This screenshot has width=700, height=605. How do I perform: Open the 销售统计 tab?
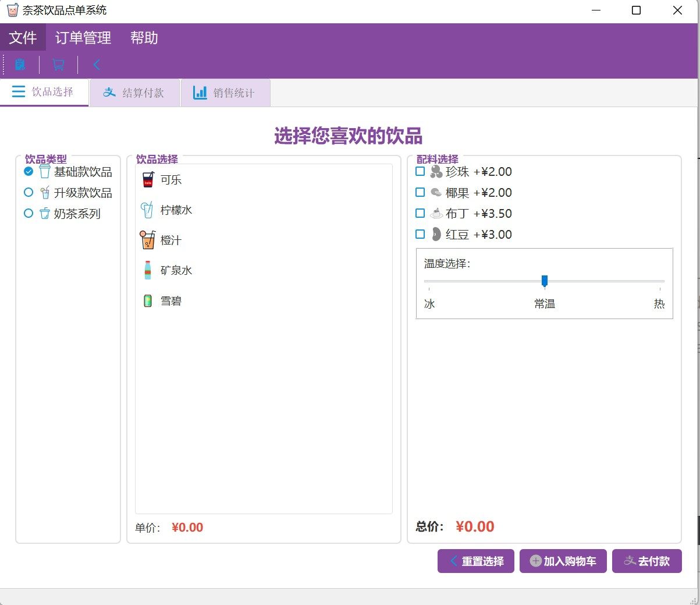pyautogui.click(x=225, y=93)
